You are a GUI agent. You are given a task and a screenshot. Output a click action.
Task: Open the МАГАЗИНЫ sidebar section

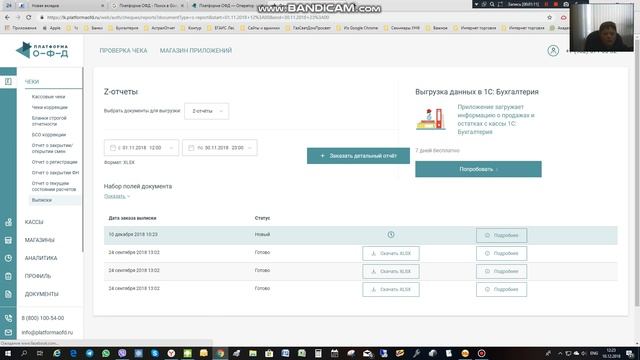40,240
